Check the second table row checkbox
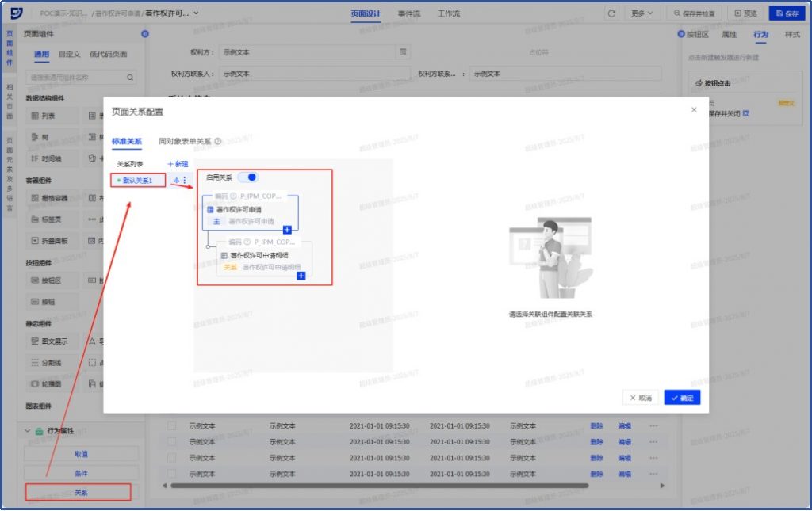 click(171, 441)
